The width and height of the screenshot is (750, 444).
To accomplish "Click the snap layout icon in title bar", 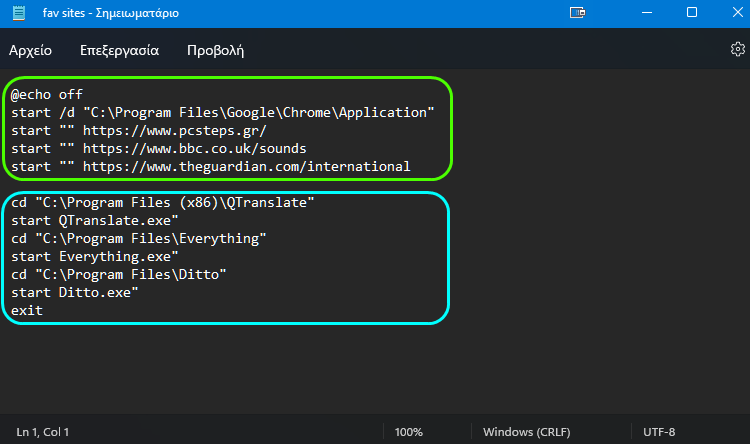I will 577,12.
